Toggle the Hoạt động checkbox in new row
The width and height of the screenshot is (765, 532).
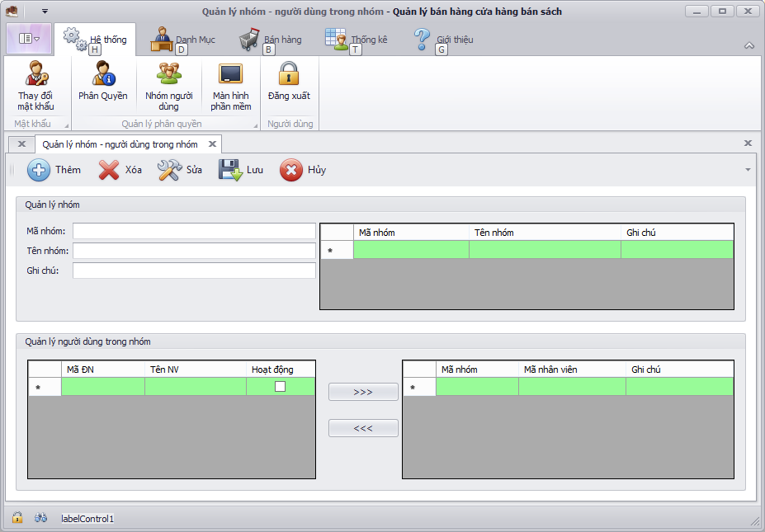click(280, 386)
